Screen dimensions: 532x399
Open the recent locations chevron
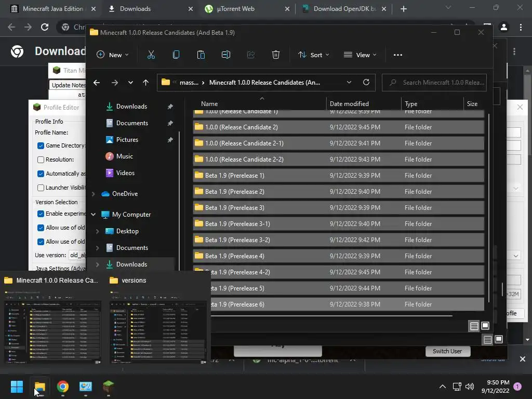point(130,83)
